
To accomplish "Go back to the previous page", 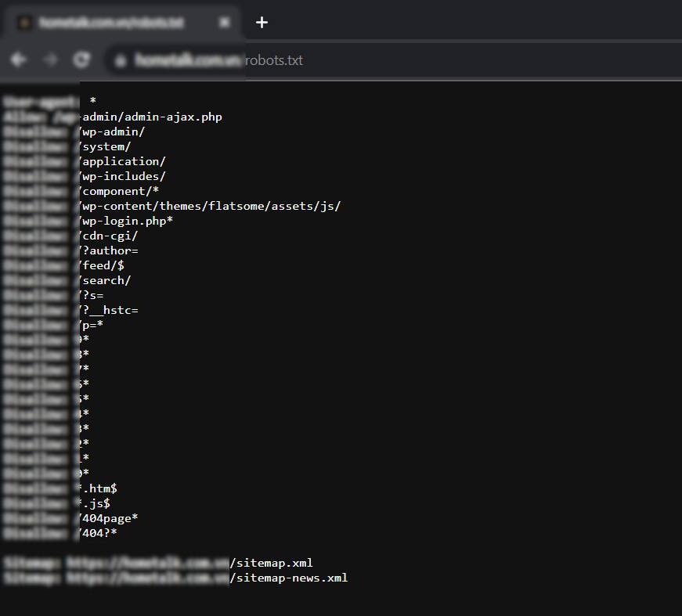I will click(x=18, y=59).
